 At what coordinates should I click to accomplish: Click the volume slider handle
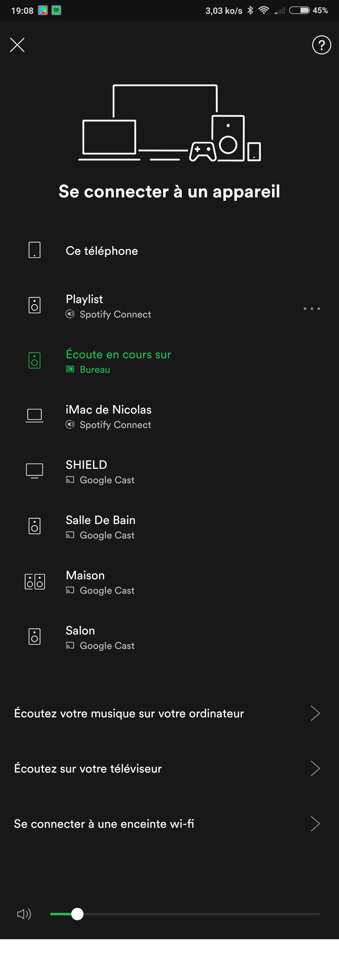77,914
